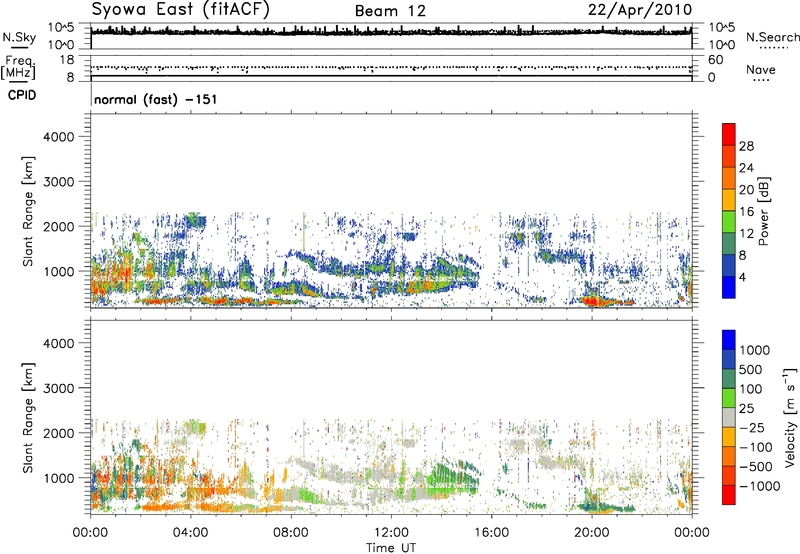The width and height of the screenshot is (800, 554).
Task: Click the 'CPID' label
Action: tap(22, 95)
